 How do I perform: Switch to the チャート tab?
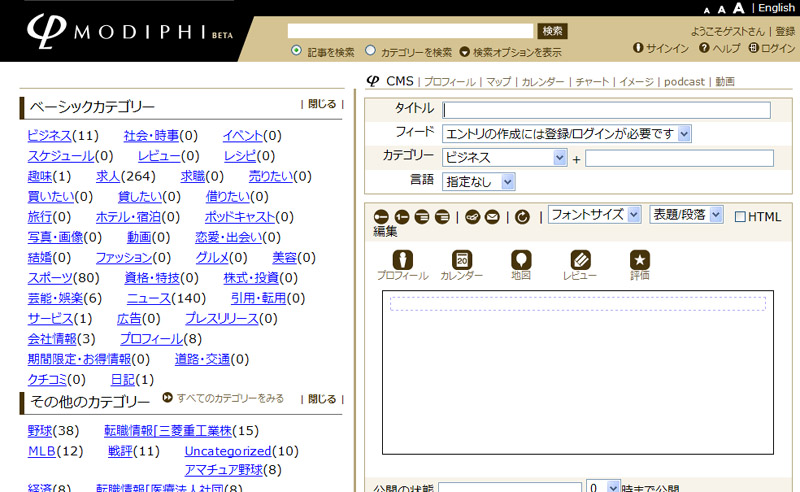click(592, 82)
